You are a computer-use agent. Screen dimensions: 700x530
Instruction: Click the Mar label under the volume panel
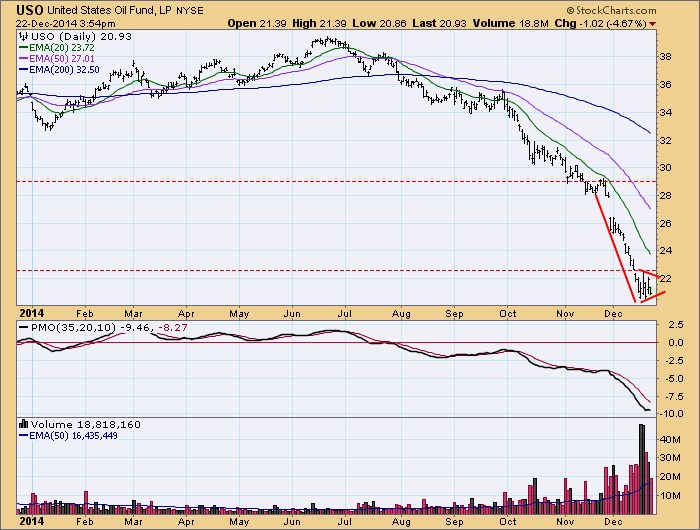pos(133,522)
